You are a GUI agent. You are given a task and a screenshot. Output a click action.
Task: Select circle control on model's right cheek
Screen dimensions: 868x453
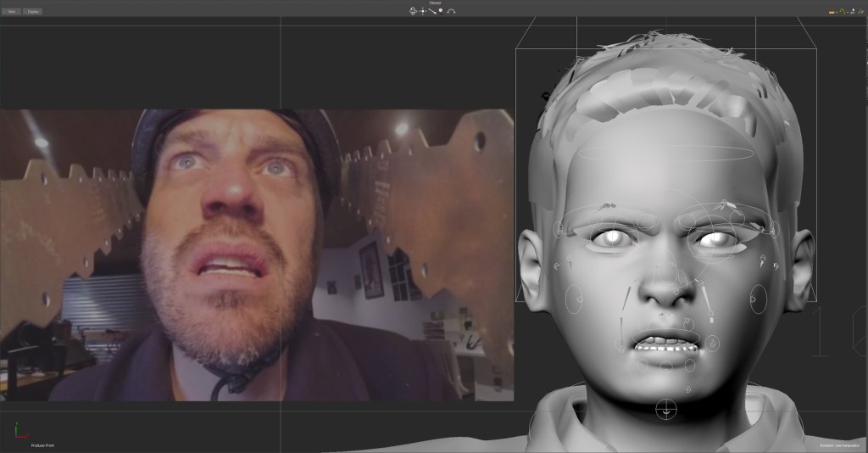pyautogui.click(x=574, y=299)
